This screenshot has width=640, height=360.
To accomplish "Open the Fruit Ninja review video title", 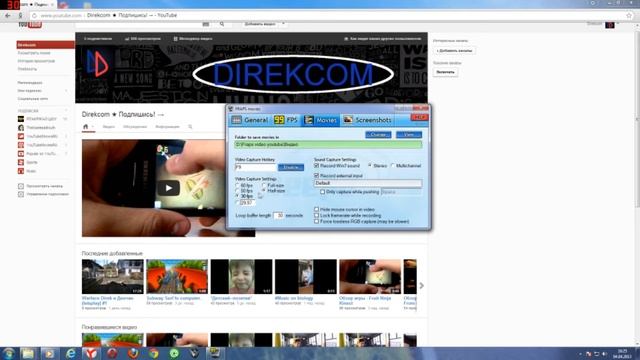I will [x=365, y=300].
